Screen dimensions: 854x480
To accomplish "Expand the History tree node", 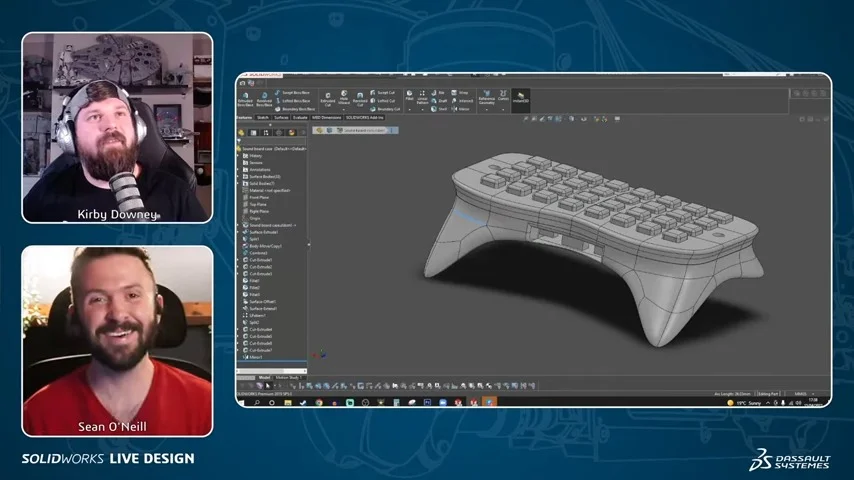I will tap(239, 156).
